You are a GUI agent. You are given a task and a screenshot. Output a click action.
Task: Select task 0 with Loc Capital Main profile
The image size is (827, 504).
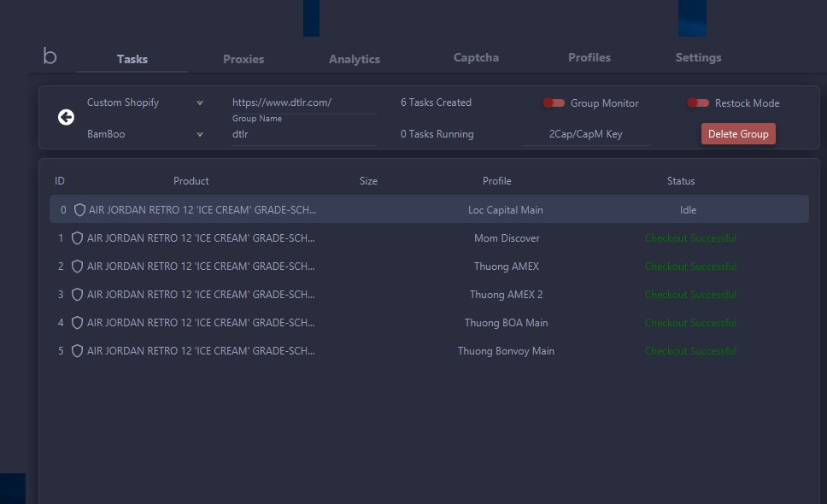point(430,209)
